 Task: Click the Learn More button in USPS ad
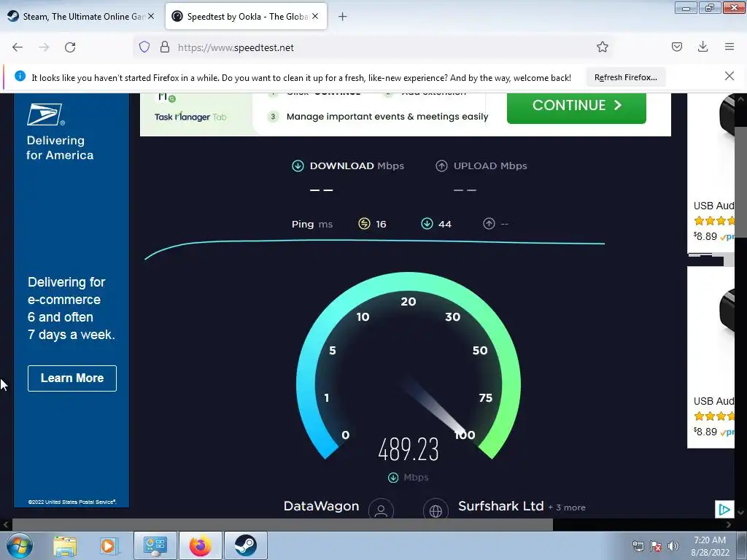point(72,378)
